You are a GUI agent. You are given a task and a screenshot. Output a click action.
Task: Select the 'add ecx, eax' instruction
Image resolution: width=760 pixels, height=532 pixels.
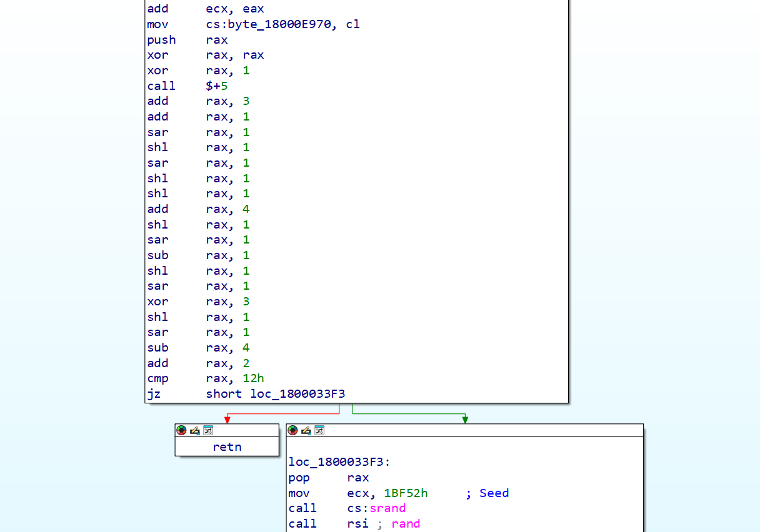tap(206, 9)
